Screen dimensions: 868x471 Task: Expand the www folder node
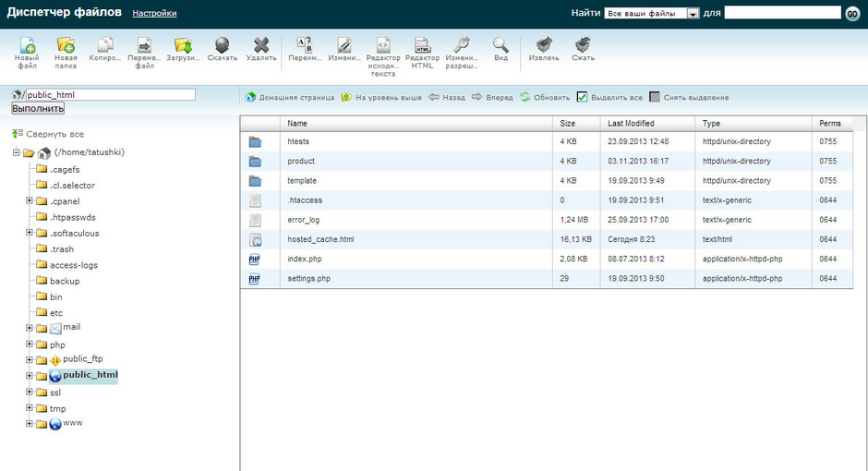click(x=30, y=423)
